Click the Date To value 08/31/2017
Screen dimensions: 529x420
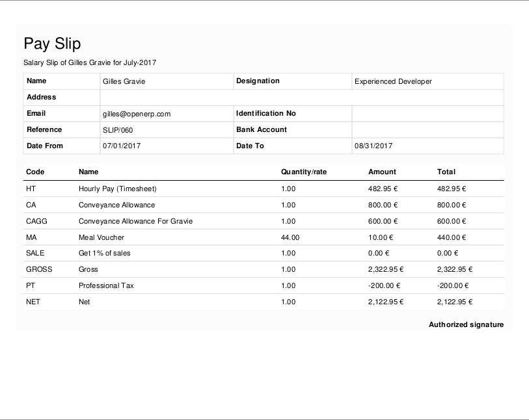(x=373, y=146)
